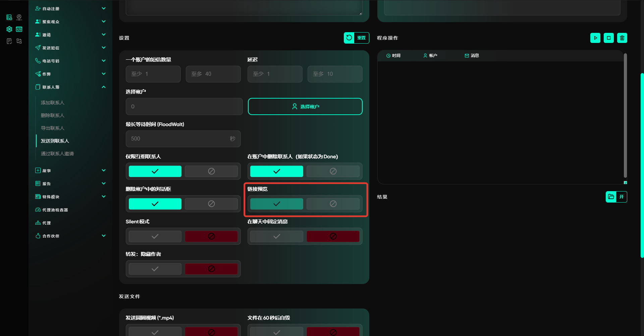Enable Silent模式 with the checkmark option

[x=155, y=236]
